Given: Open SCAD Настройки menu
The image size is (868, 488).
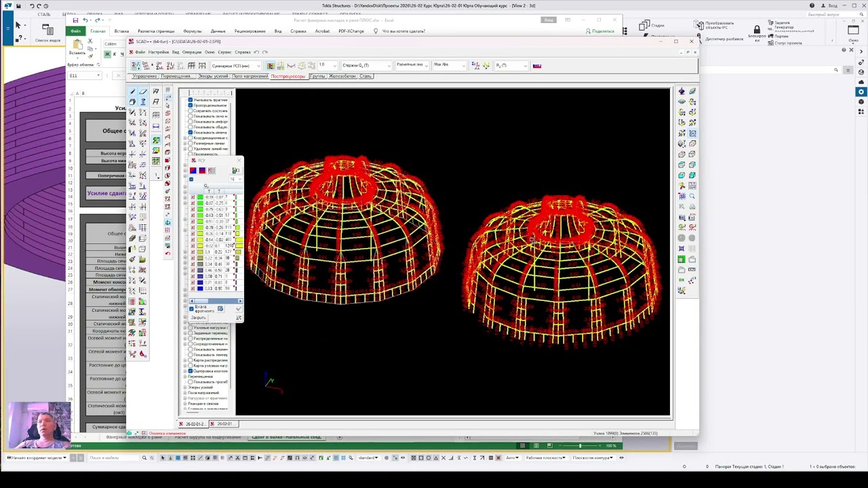Looking at the screenshot, I should [159, 52].
